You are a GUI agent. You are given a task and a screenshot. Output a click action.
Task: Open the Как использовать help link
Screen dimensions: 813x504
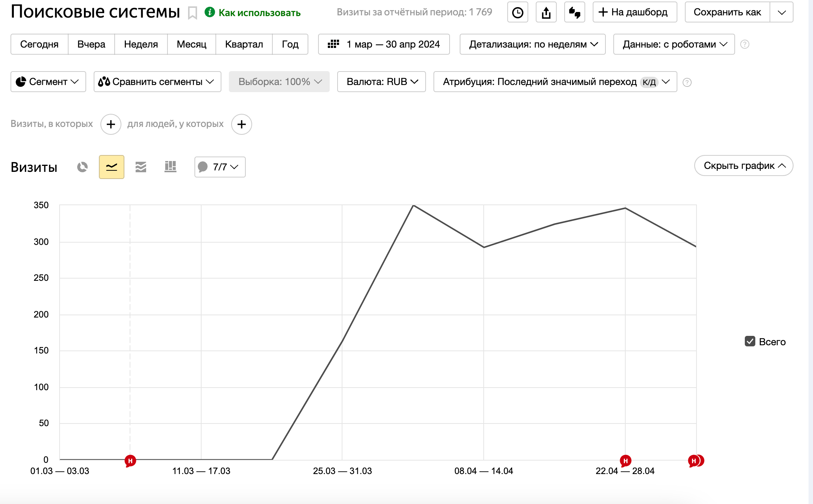[259, 13]
